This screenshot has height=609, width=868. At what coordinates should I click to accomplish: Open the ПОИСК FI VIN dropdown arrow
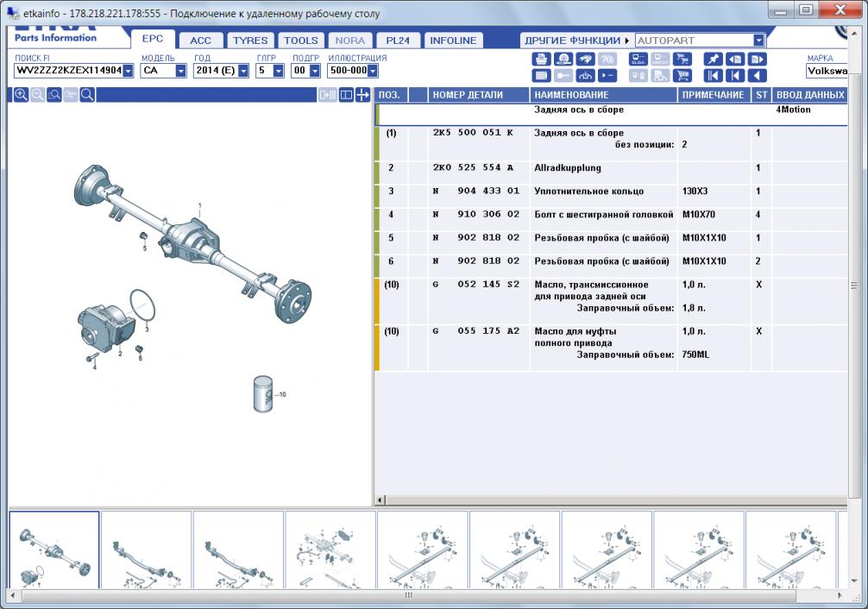coord(128,71)
